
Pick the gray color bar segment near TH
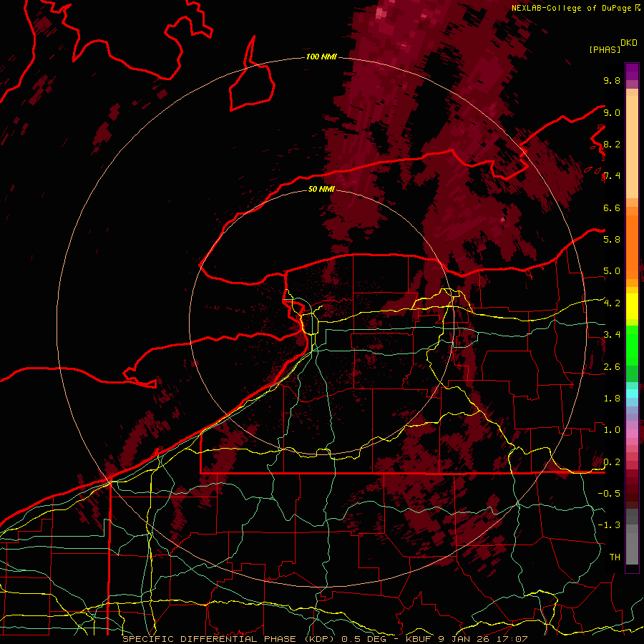pos(632,549)
